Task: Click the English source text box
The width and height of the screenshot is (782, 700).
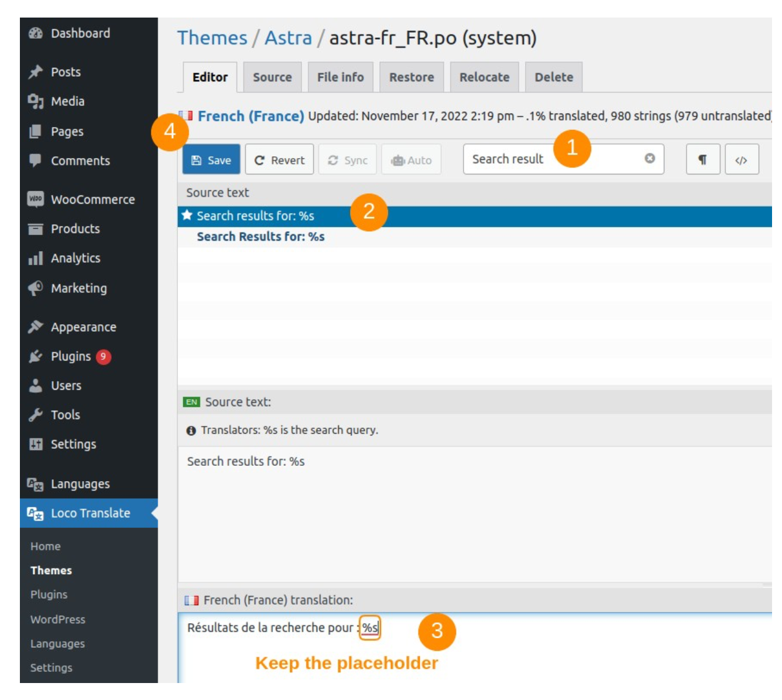Action: 475,514
